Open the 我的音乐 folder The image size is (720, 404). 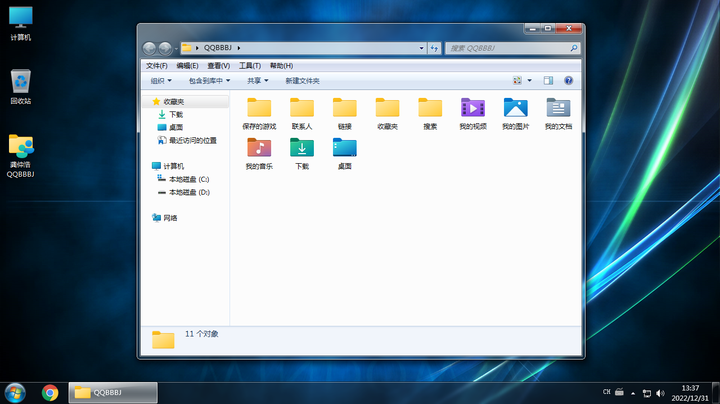tap(259, 154)
